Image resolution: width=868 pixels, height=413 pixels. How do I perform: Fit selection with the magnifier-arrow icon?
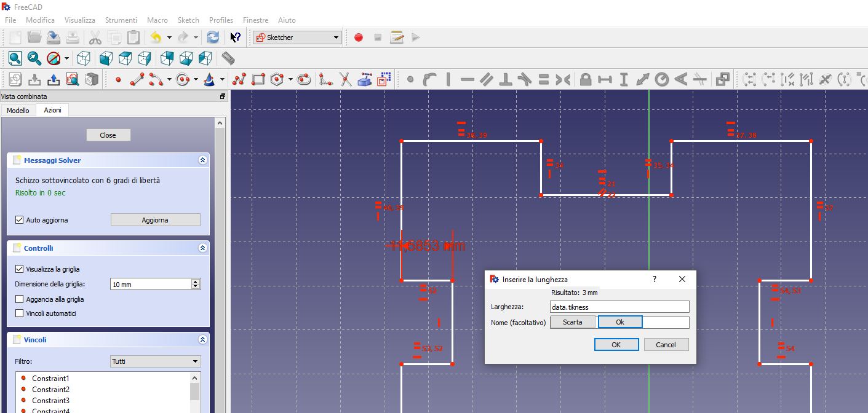click(x=34, y=58)
